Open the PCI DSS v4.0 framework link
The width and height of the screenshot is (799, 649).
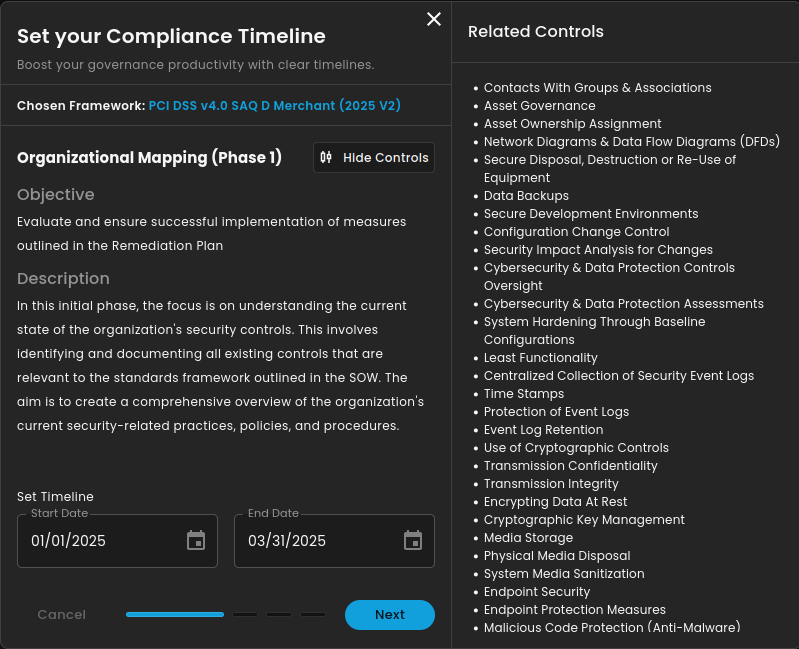tap(274, 105)
